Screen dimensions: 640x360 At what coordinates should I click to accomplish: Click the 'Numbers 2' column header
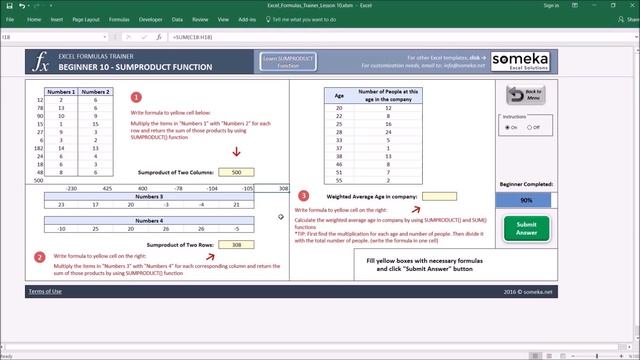[96, 92]
